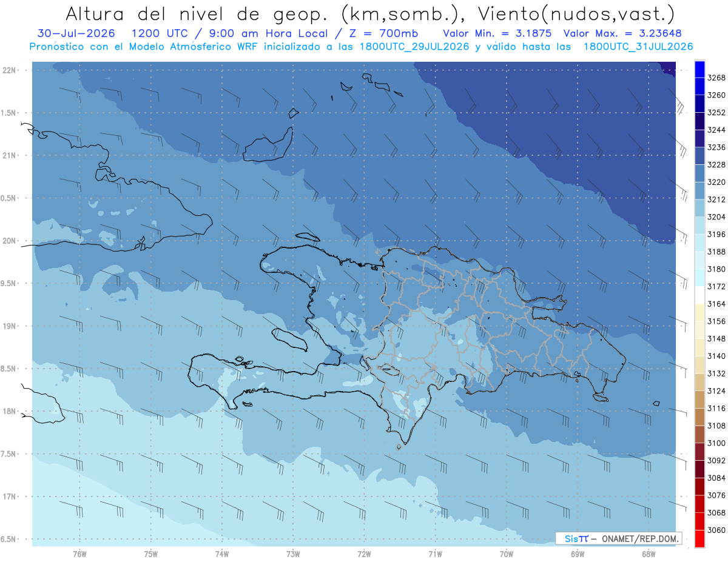Select the "Valor Min. = 3.1875" text

(497, 33)
